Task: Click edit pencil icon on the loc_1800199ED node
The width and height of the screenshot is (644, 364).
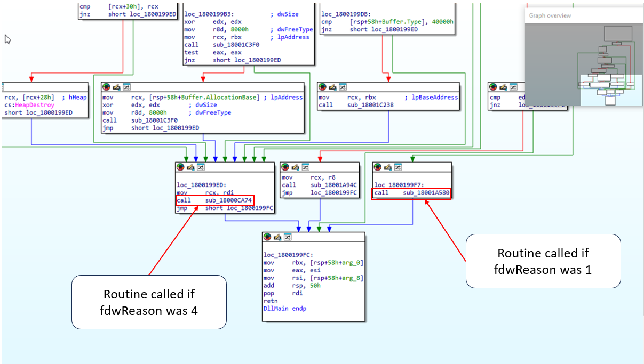Action: 190,167
